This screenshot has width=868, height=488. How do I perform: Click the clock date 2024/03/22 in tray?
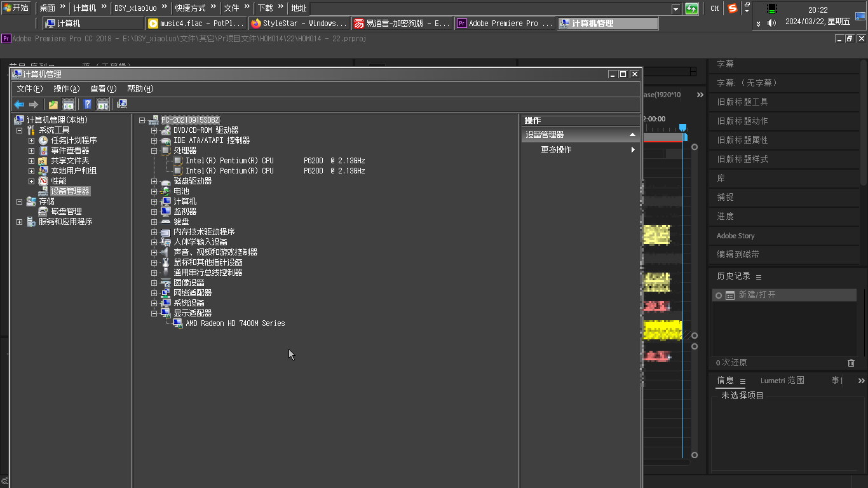[x=818, y=21]
